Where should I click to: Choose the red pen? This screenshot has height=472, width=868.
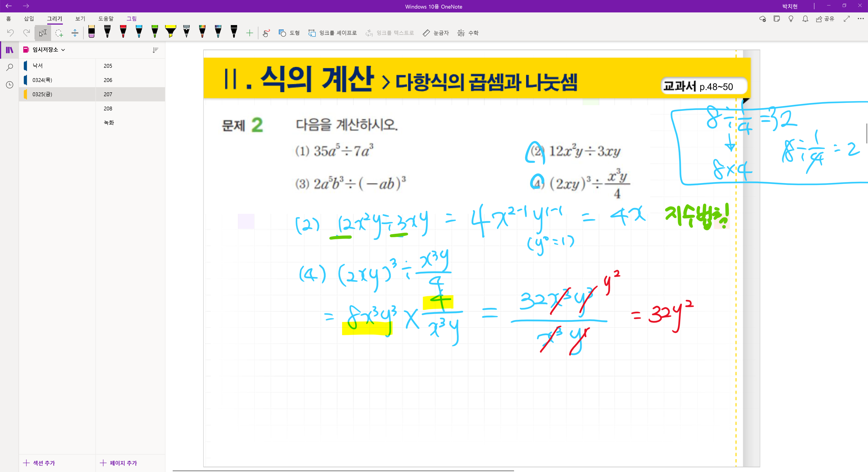(123, 31)
